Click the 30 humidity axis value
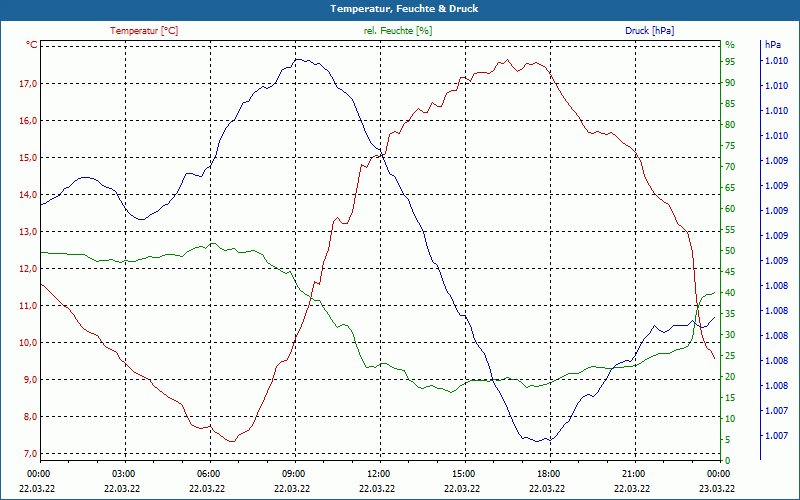This screenshot has height=500, width=800. coord(730,335)
